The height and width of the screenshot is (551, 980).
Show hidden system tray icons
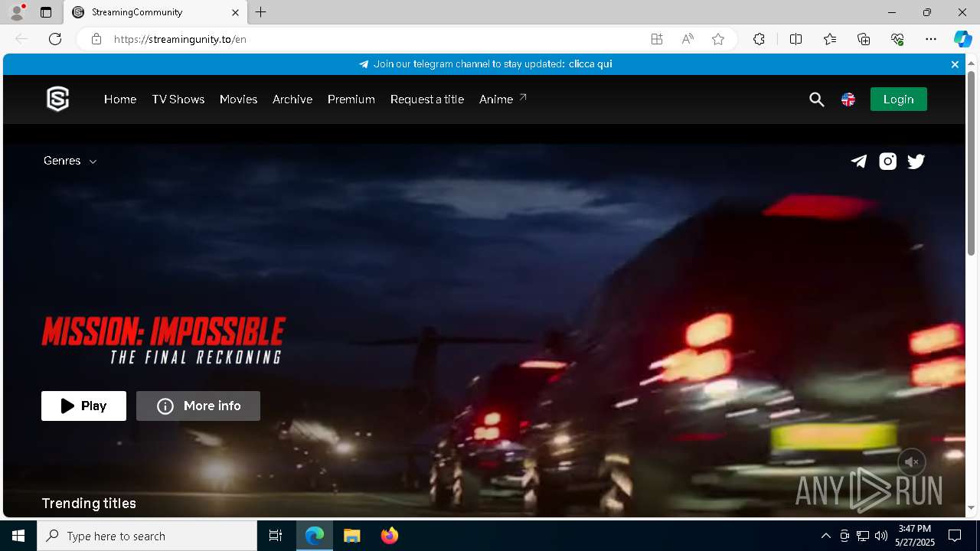tap(825, 536)
